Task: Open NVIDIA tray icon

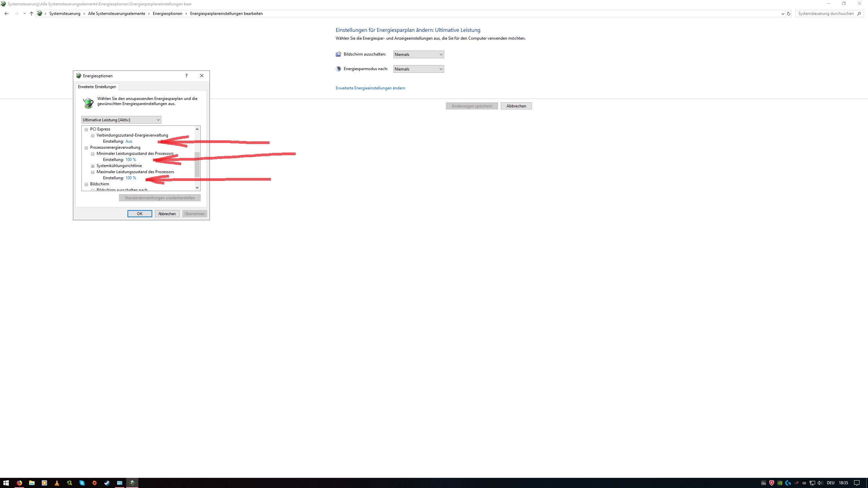Action: point(780,483)
